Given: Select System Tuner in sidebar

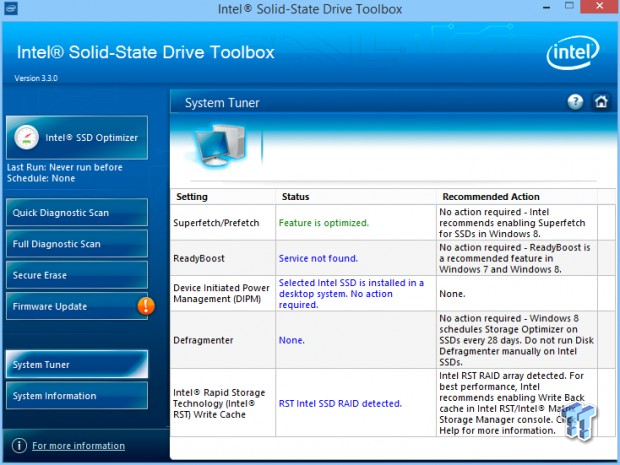Looking at the screenshot, I should coord(77,365).
